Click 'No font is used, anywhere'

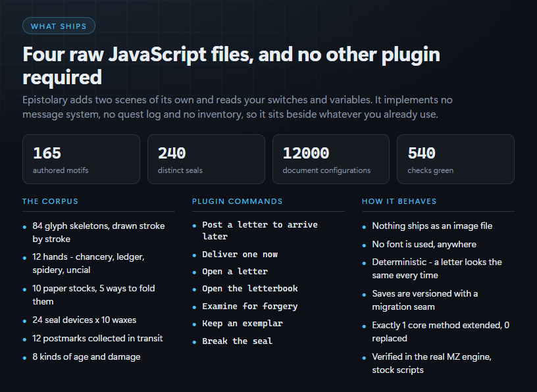click(x=424, y=244)
